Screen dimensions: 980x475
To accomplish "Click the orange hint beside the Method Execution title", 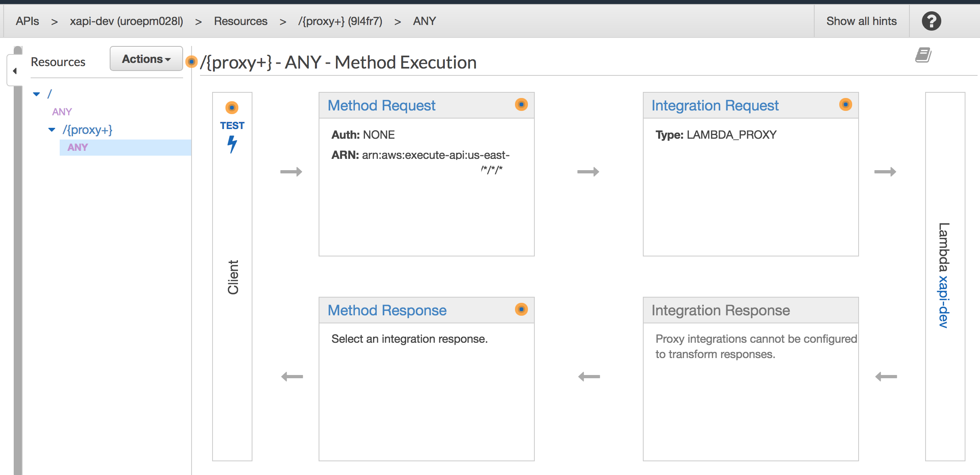I will 192,62.
